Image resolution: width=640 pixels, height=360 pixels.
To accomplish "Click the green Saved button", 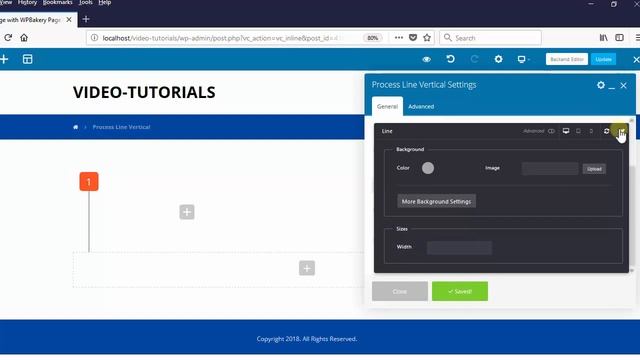I will (460, 291).
